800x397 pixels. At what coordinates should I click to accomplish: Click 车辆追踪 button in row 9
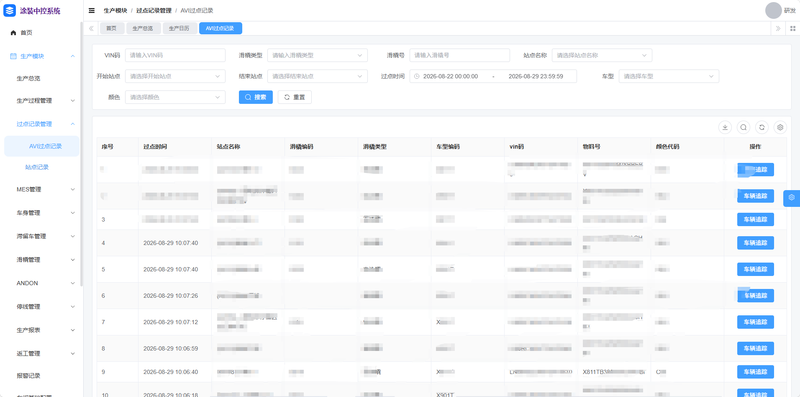[x=755, y=372]
